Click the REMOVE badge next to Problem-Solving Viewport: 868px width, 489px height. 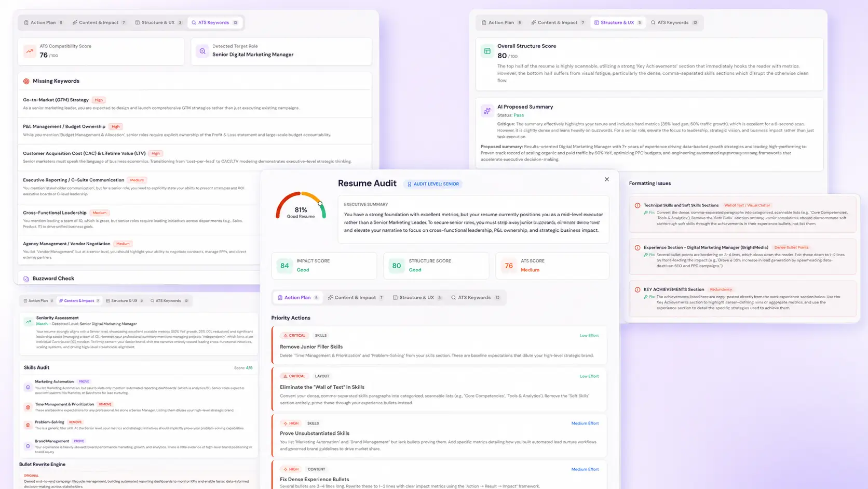(x=75, y=422)
